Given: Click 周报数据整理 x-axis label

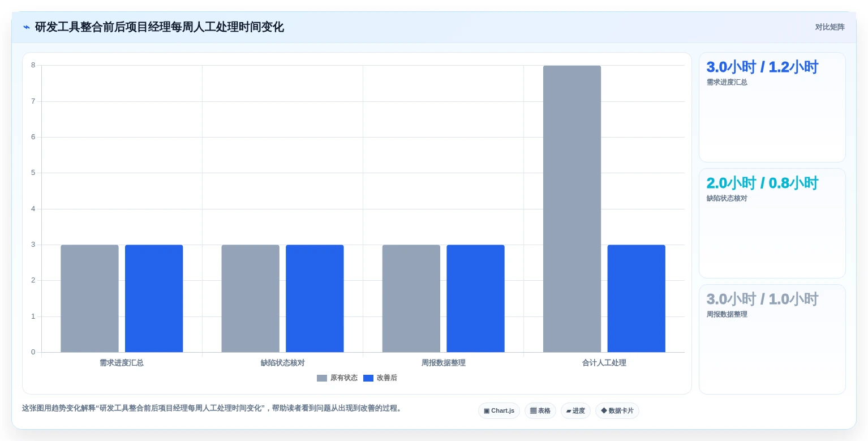Looking at the screenshot, I should tap(443, 363).
